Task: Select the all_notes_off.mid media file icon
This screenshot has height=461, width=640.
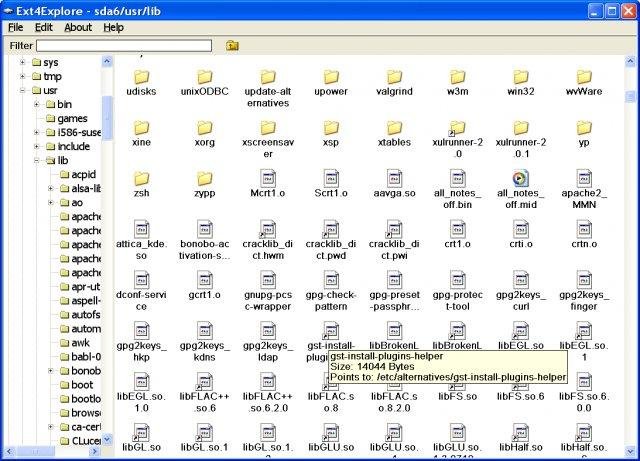Action: pos(520,179)
